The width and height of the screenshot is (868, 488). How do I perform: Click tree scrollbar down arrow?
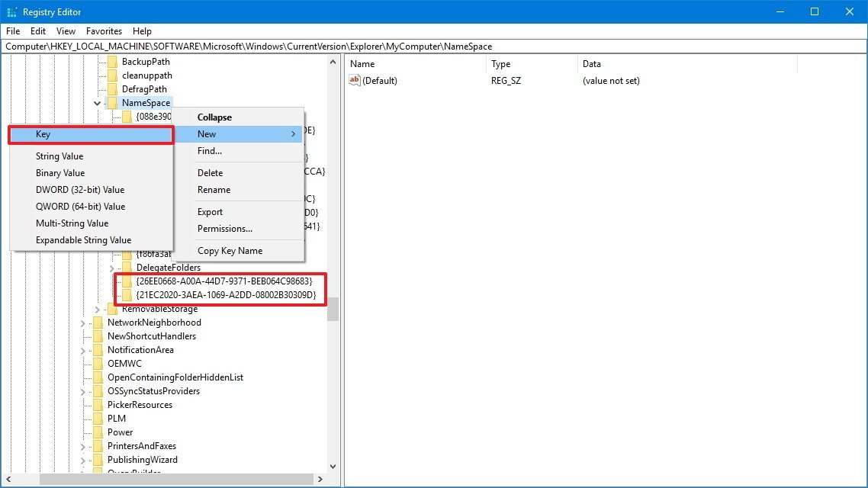pyautogui.click(x=333, y=467)
